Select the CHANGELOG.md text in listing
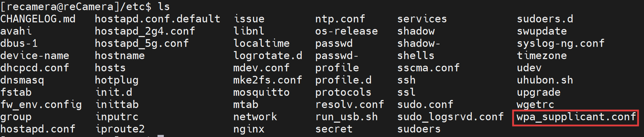The height and width of the screenshot is (137, 644). pos(38,19)
